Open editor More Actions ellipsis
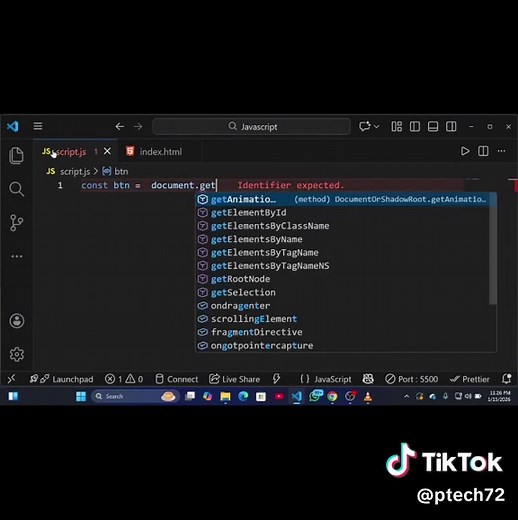Image resolution: width=518 pixels, height=520 pixels. click(x=501, y=151)
